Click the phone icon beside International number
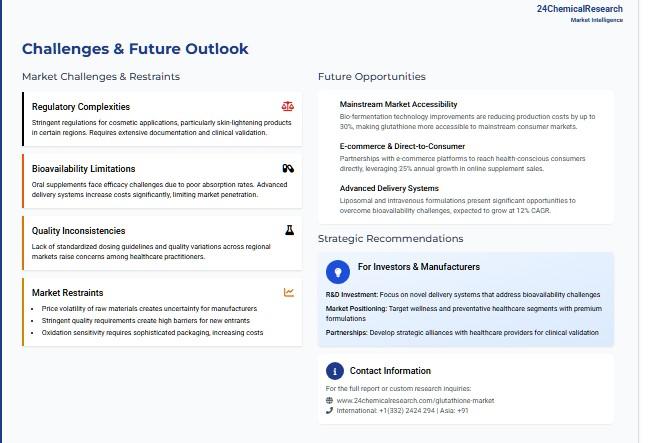The height and width of the screenshot is (443, 661). point(330,410)
